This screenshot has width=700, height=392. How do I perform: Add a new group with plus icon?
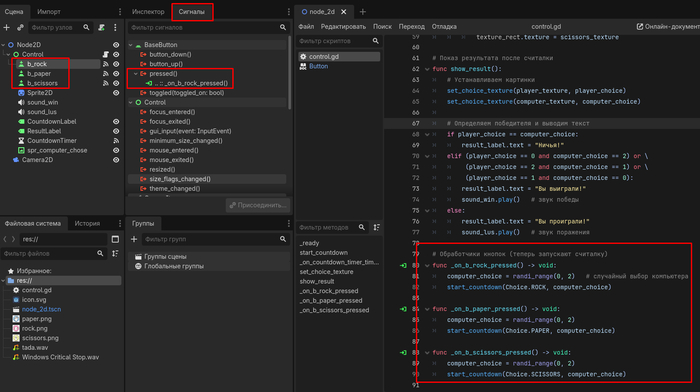click(x=134, y=239)
